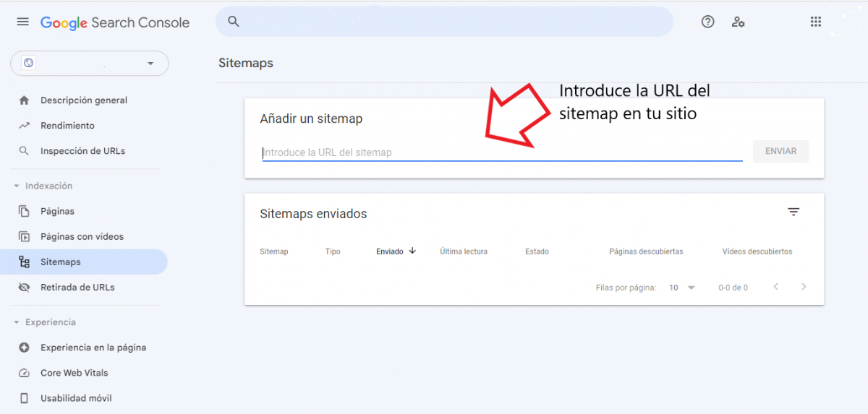Collapse the Experiencia section
The height and width of the screenshot is (414, 868).
tap(17, 322)
